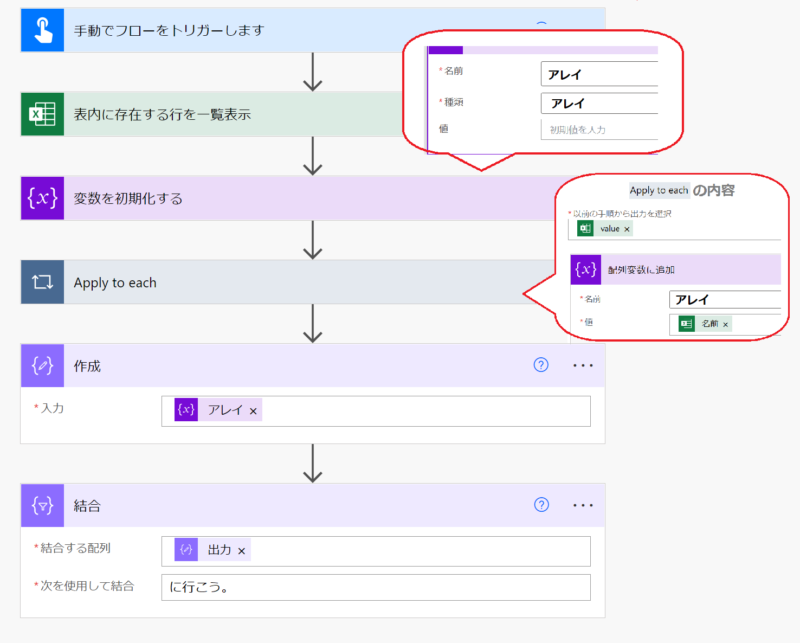
Task: Open the help icon on the 結合 card
Action: click(x=541, y=506)
